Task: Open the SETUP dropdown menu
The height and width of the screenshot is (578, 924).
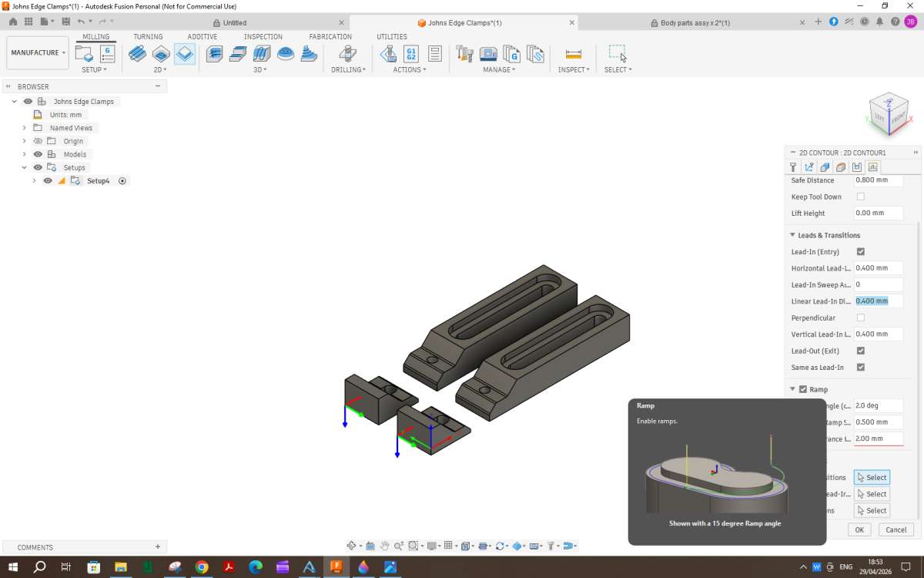Action: (95, 69)
